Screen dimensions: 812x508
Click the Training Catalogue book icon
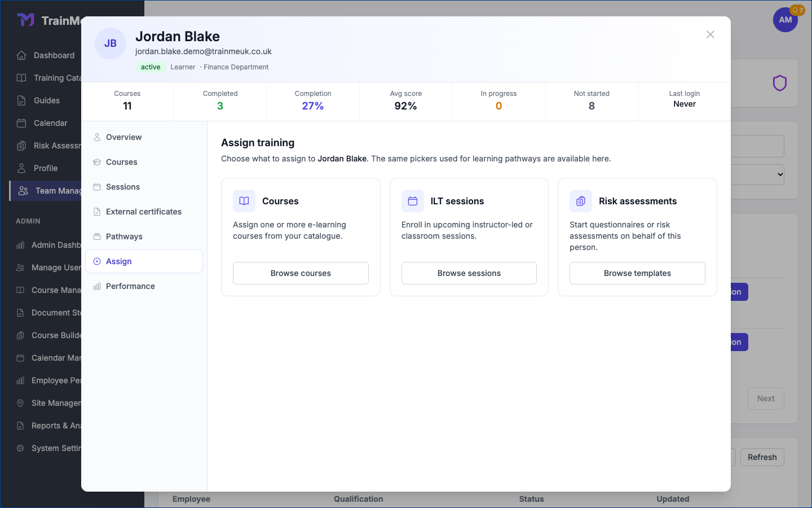pos(21,78)
